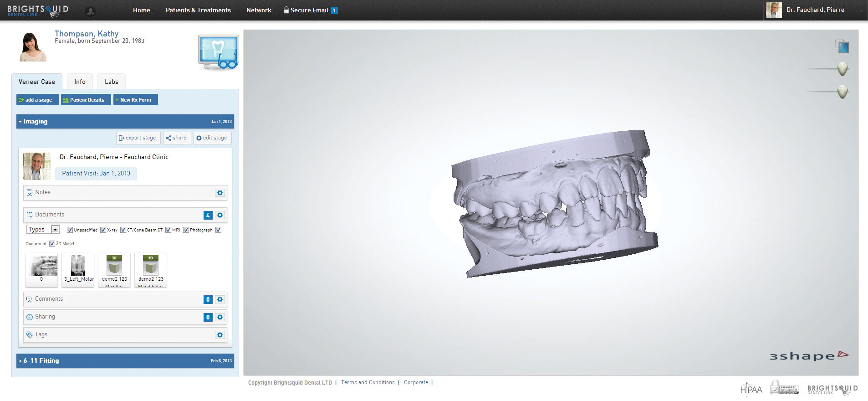Uncheck the X-ray document type filter
The width and height of the screenshot is (868, 401).
[x=103, y=230]
